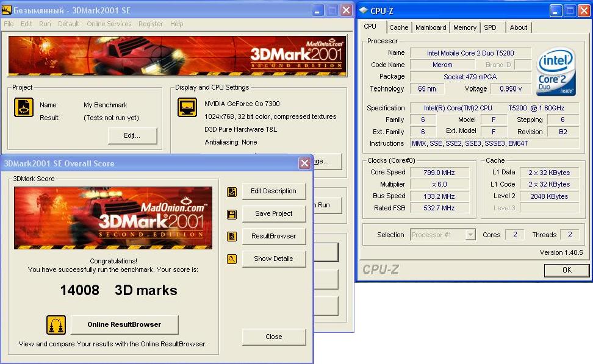Click the Project Edit... button
Viewport: 593px width, 364px height.
point(132,136)
